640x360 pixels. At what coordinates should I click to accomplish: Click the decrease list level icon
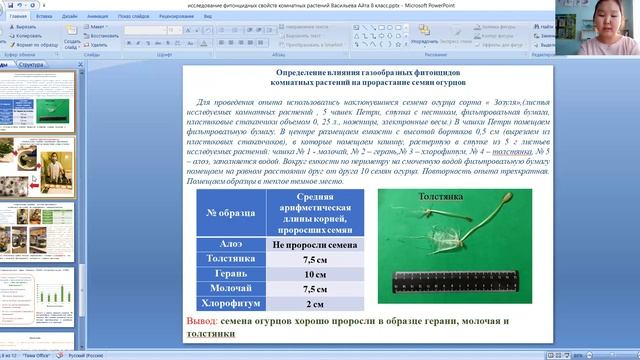(x=249, y=30)
